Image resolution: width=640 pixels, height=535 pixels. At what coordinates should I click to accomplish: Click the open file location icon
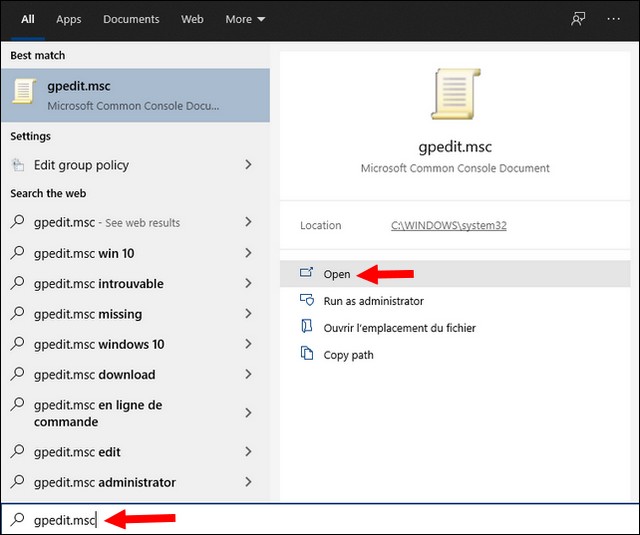point(307,326)
